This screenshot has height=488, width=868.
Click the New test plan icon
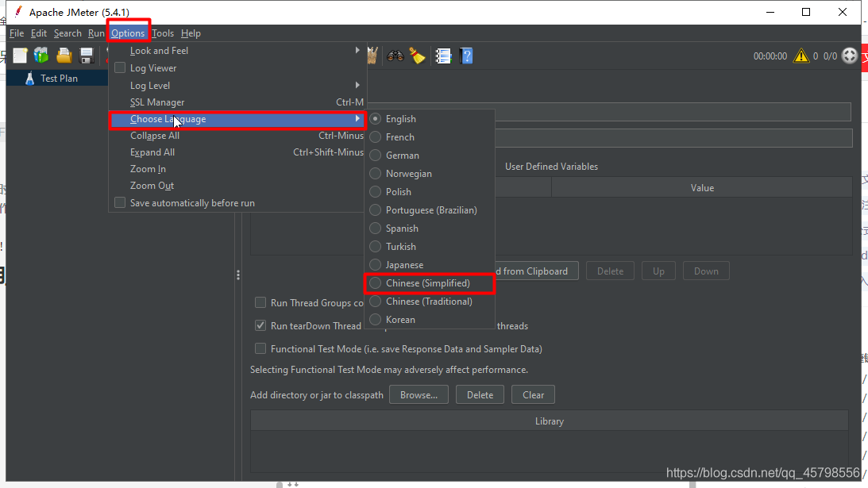click(21, 56)
